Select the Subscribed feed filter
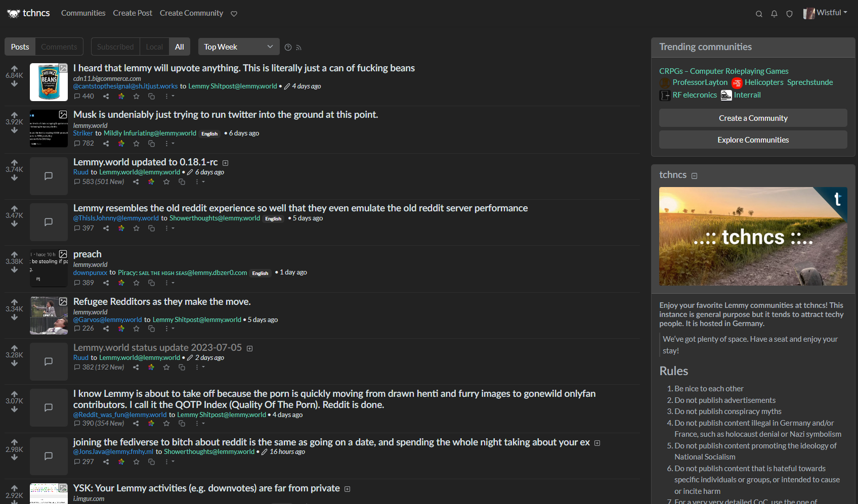858x504 pixels. 115,47
